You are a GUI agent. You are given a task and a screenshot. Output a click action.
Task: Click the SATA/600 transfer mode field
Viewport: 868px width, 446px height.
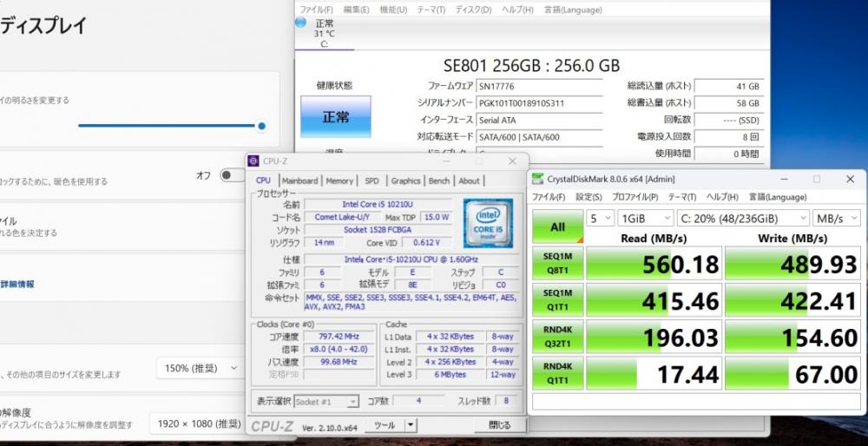[x=539, y=137]
